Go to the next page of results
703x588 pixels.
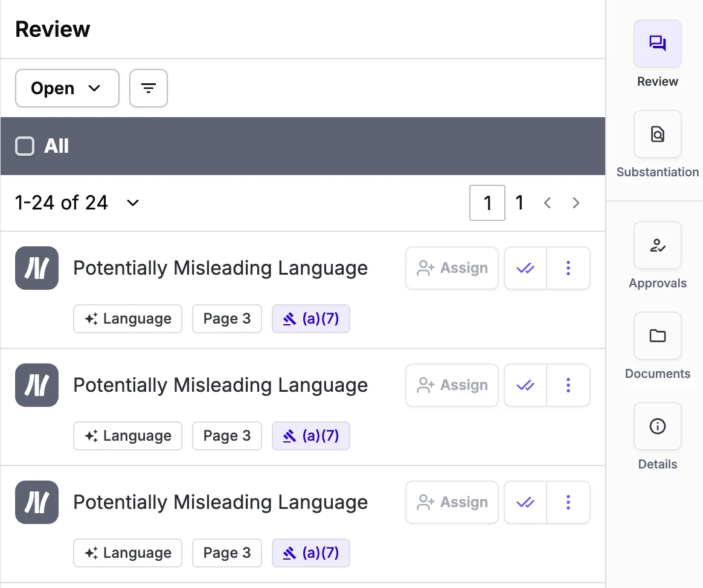[x=576, y=203]
